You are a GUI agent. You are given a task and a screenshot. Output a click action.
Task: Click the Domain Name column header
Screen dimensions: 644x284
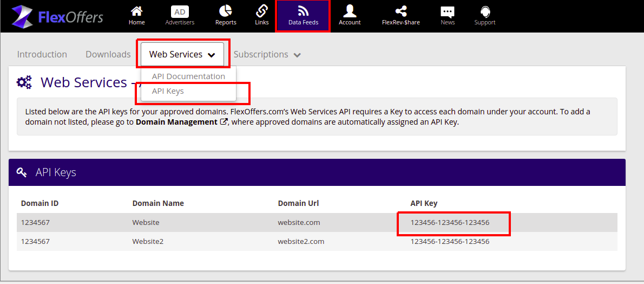[x=158, y=203]
